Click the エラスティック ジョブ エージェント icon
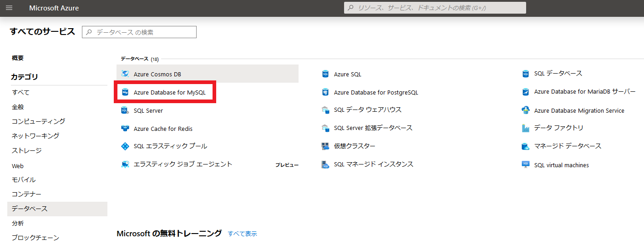 [125, 164]
